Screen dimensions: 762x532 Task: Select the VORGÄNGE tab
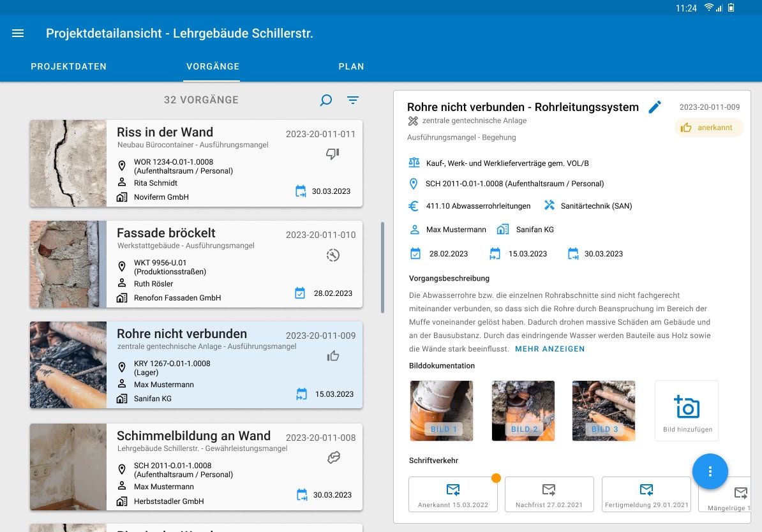[x=213, y=66]
